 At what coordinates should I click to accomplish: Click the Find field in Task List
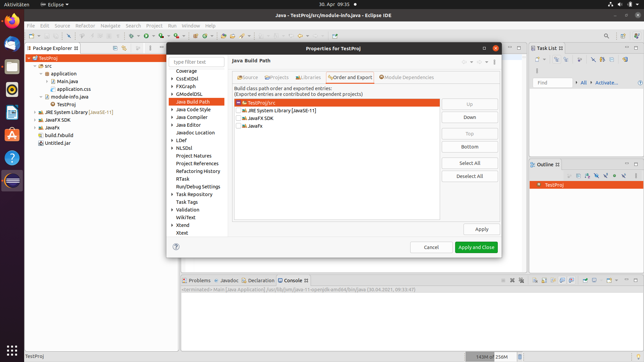tap(552, 83)
